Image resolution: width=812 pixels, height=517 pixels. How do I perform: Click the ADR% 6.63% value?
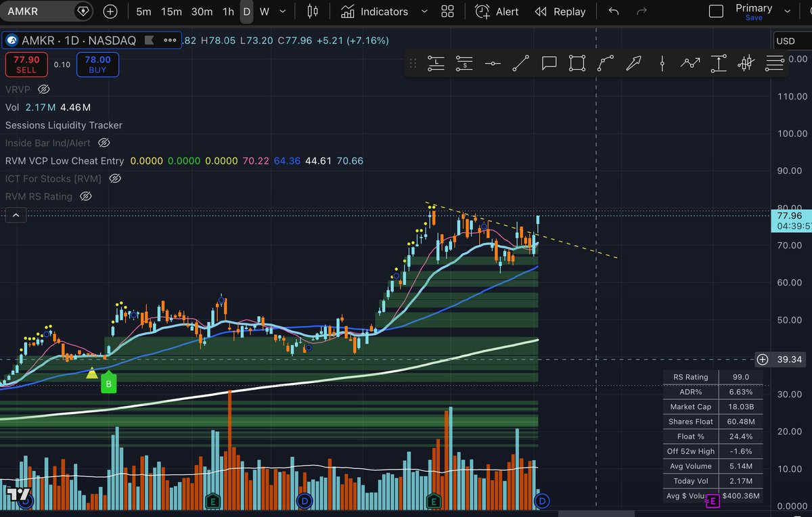[x=741, y=392]
